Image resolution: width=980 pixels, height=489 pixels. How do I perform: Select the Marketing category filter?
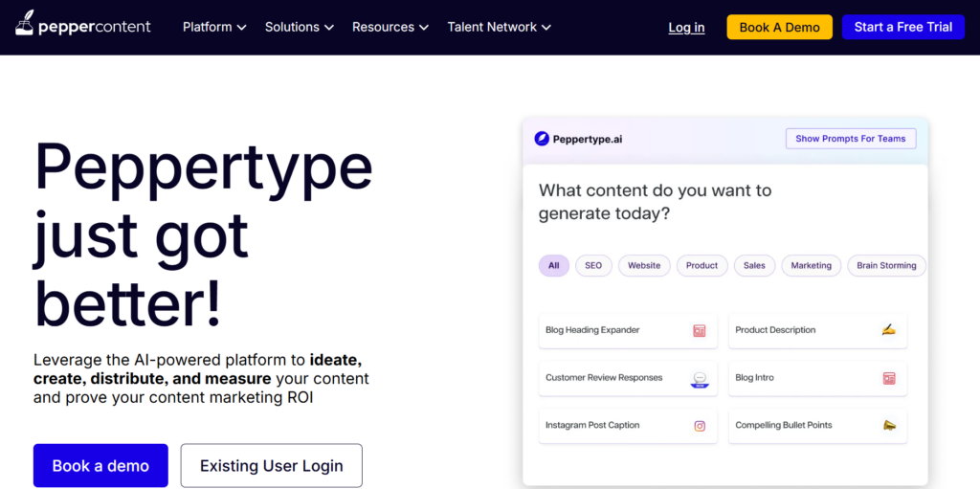[x=811, y=266]
